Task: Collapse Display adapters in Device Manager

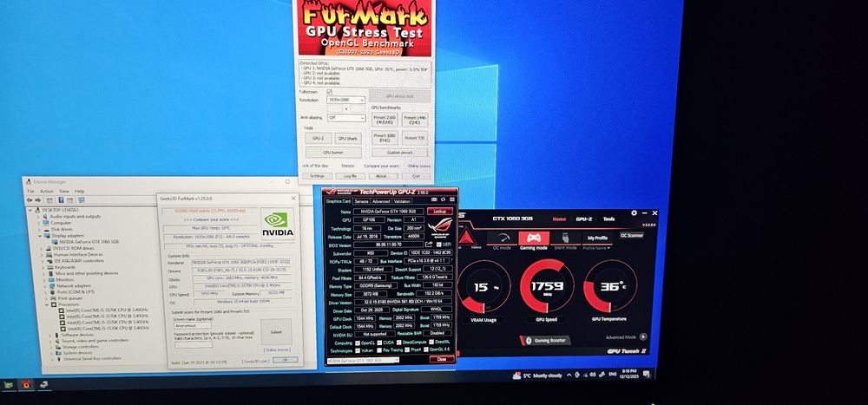Action: click(40, 236)
